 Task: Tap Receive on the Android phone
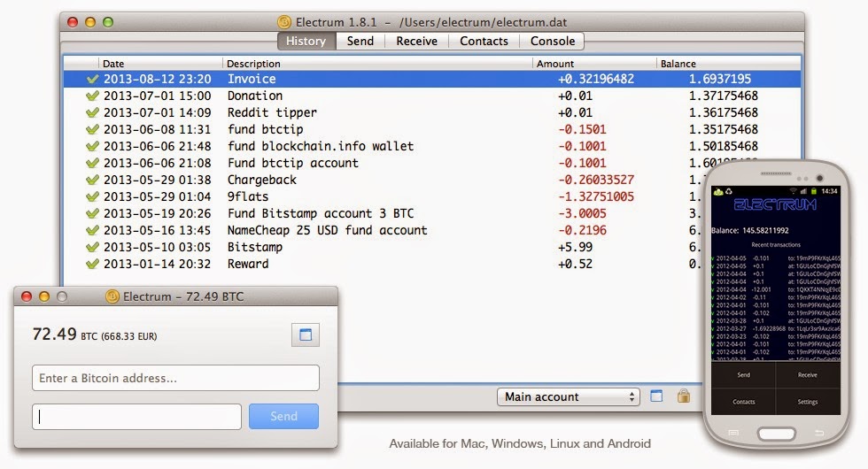(x=808, y=375)
